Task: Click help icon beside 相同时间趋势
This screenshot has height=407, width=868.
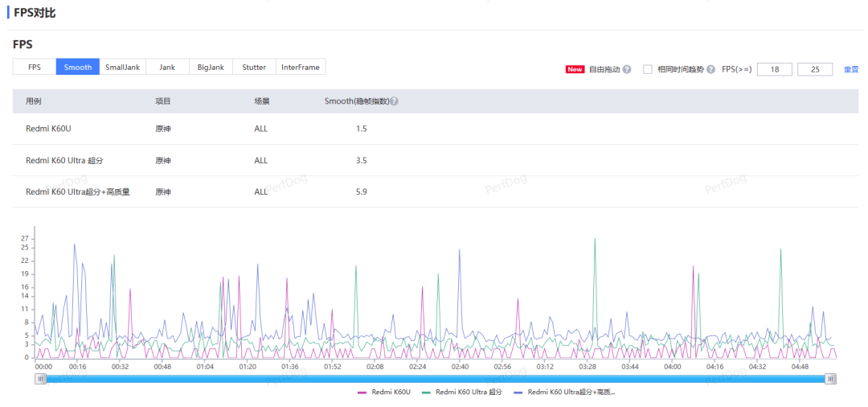Action: pos(710,69)
